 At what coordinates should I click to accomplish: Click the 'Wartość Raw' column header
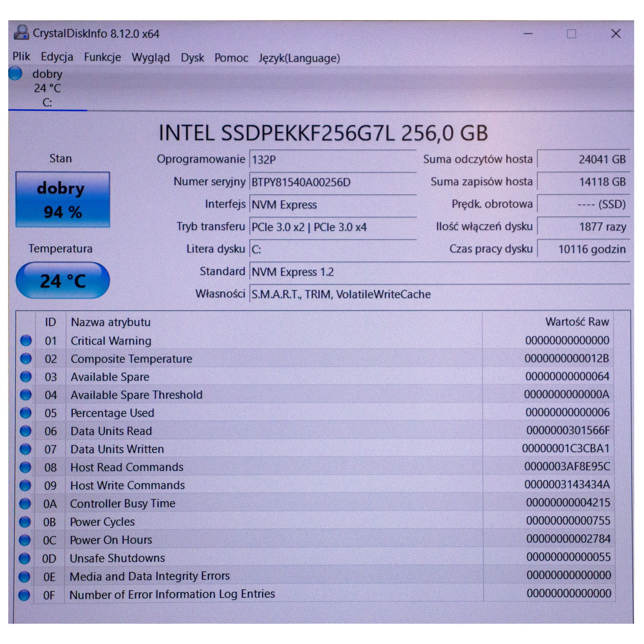(577, 322)
